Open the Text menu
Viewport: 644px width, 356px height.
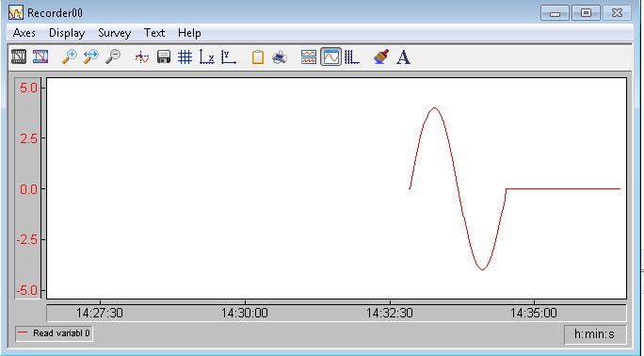(x=154, y=33)
